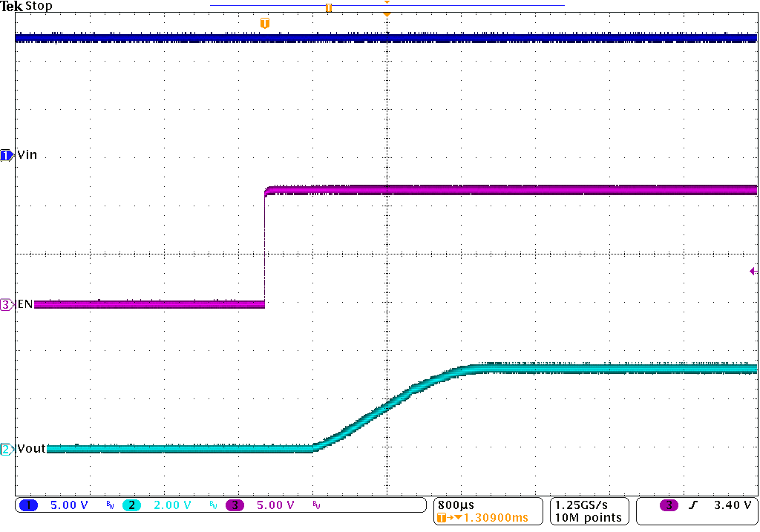Select the Channel 2 badge
The width and height of the screenshot is (760, 532).
(x=130, y=505)
